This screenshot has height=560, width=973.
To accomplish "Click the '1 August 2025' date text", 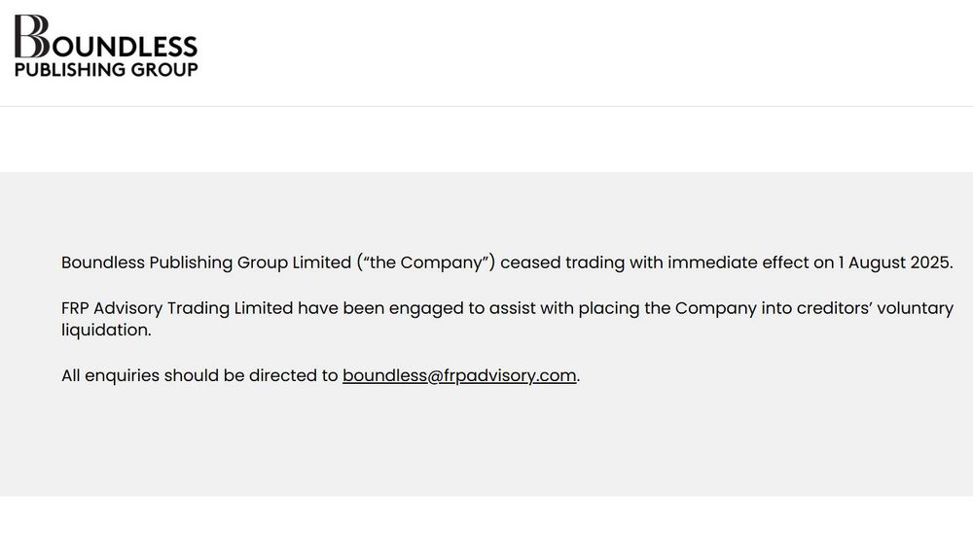I will click(x=893, y=262).
